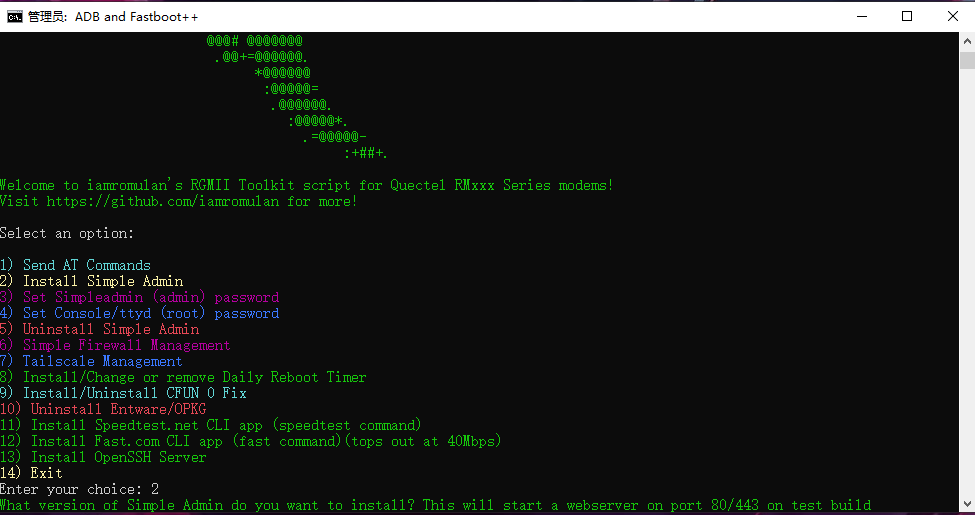975x515 pixels.
Task: Click the 'Send AT Commands' option line
Action: pos(75,265)
